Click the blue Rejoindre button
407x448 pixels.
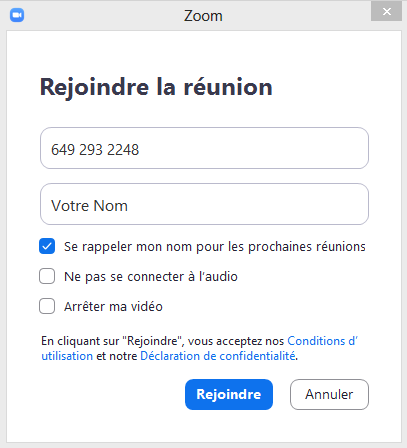(x=229, y=394)
